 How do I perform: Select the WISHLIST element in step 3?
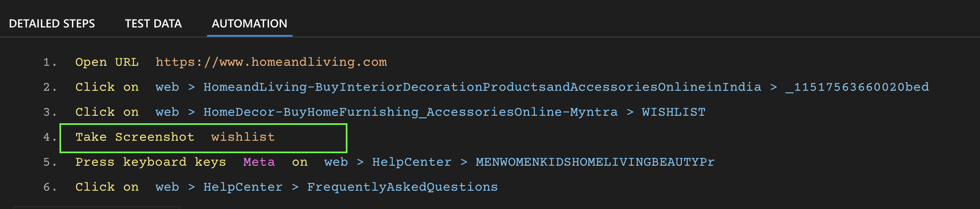tap(673, 112)
